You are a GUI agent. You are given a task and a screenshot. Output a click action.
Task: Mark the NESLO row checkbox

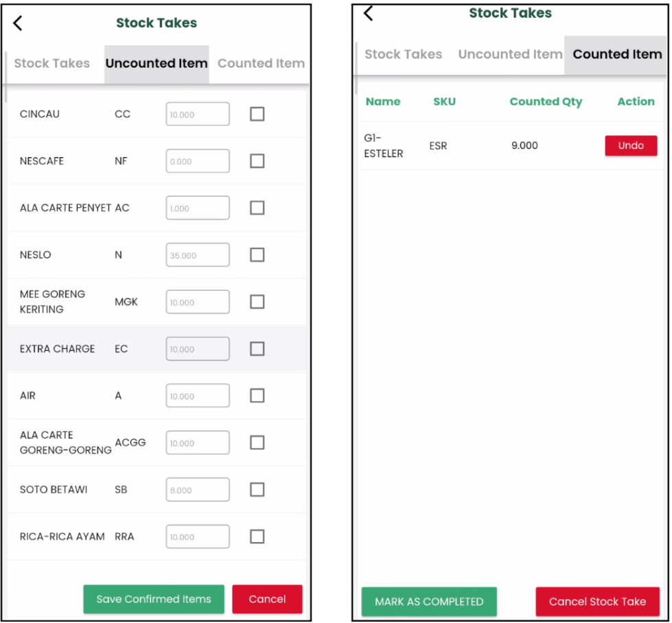(x=257, y=255)
